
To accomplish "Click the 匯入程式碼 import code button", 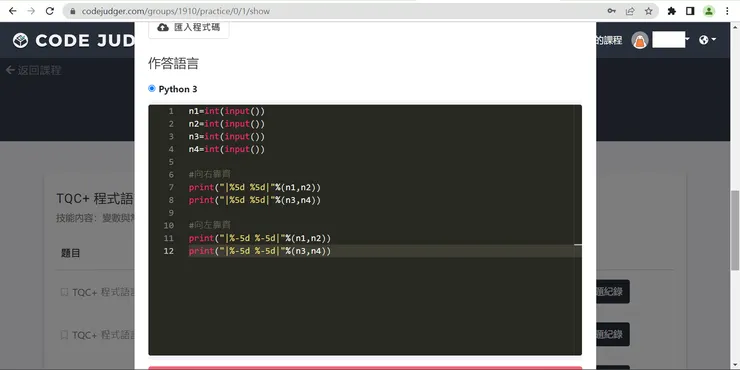I will 189,27.
